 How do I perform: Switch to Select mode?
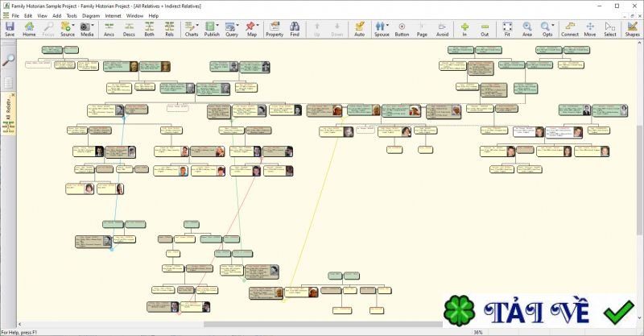click(610, 29)
